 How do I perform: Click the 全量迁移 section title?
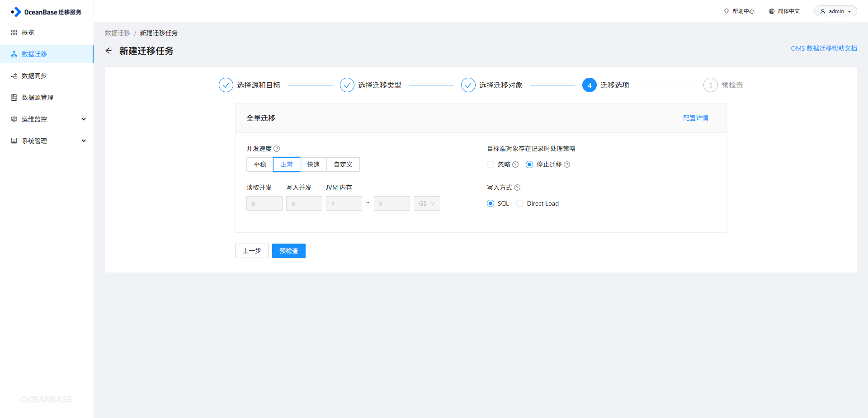261,118
